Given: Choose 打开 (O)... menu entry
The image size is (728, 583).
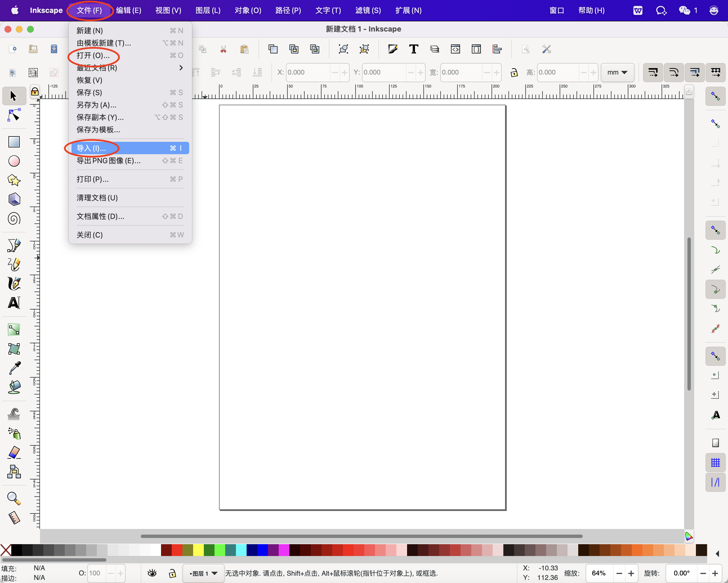Looking at the screenshot, I should [130, 55].
